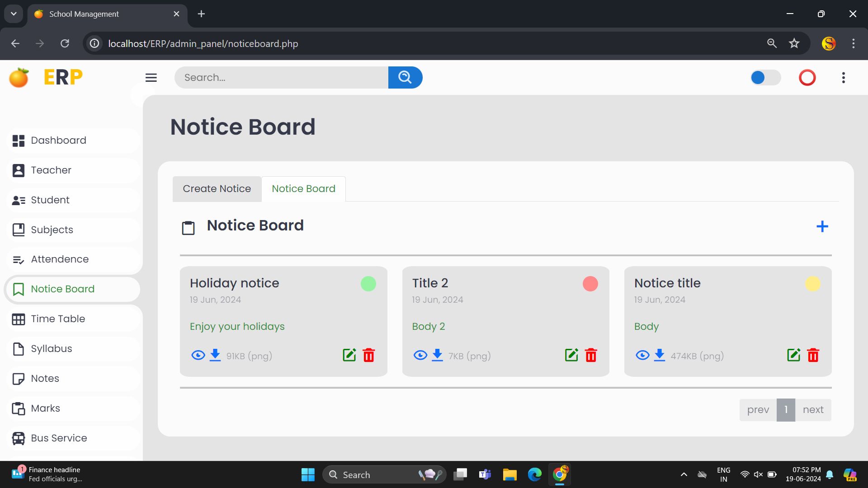Go to the next page
Viewport: 868px width, 488px height.
pyautogui.click(x=813, y=410)
